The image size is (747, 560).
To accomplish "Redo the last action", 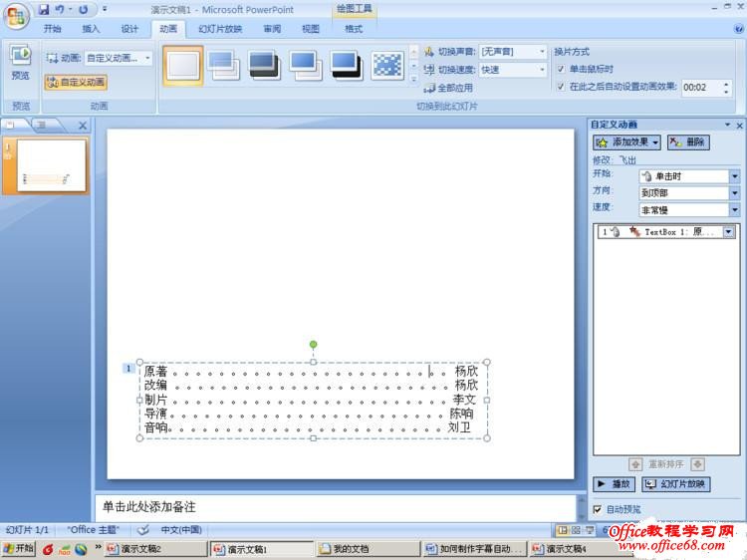I will [84, 9].
